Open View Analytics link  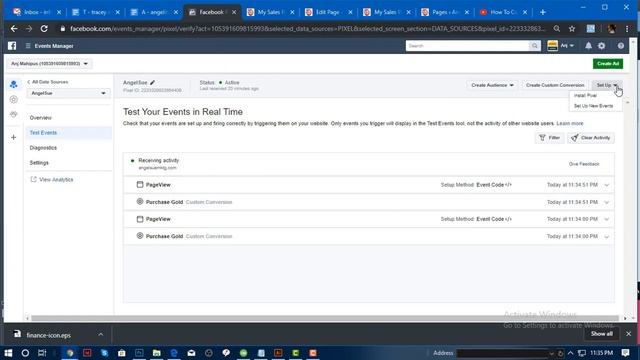(x=52, y=180)
